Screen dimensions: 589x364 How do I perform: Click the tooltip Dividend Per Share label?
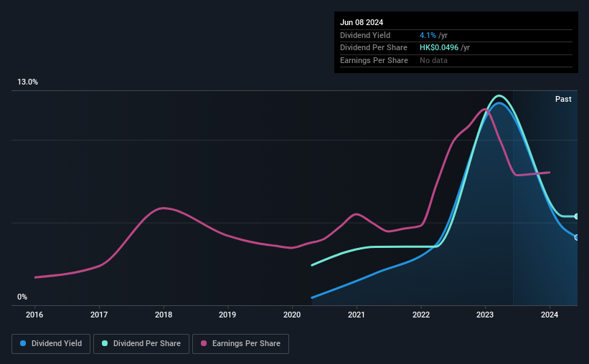pyautogui.click(x=373, y=48)
